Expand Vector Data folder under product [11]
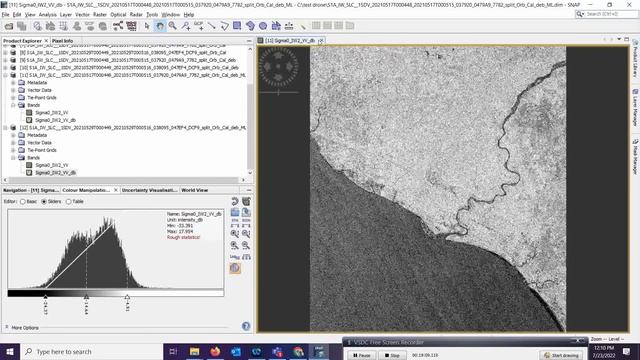Screen dimensions: 640x360 13,90
